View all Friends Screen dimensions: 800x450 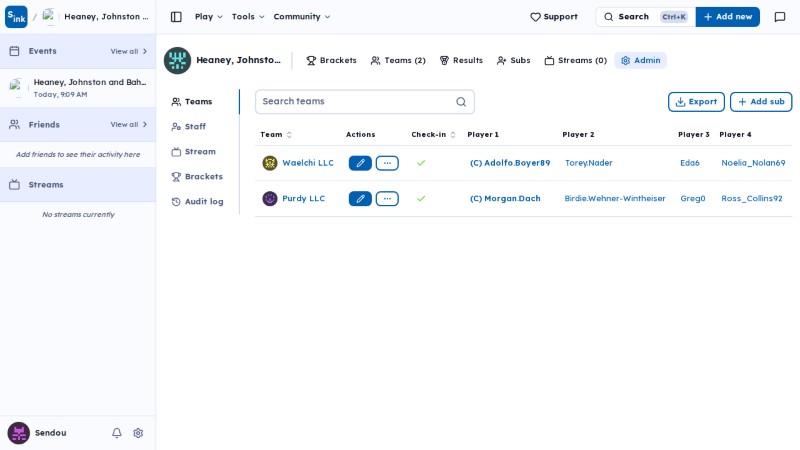coord(129,124)
